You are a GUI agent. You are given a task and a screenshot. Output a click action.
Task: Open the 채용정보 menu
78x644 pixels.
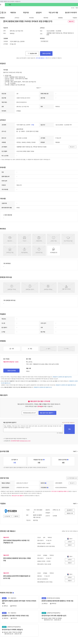point(13,12)
